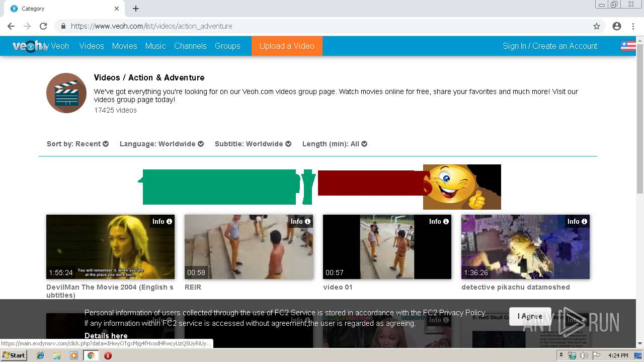Click the Veoh logo
This screenshot has height=362, width=644.
(28, 46)
